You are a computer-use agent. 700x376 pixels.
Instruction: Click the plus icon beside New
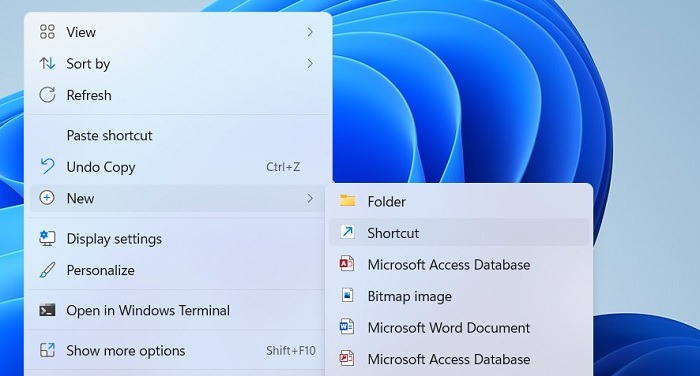tap(47, 198)
